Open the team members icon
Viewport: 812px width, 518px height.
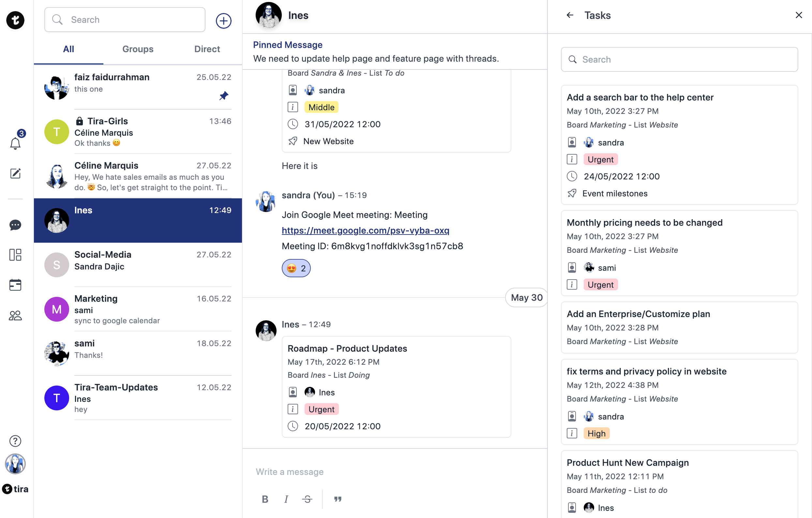pos(15,315)
